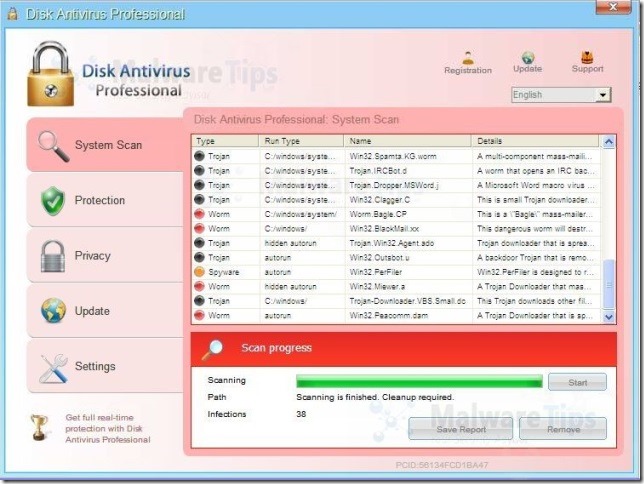Click the Registration person icon

tap(468, 57)
